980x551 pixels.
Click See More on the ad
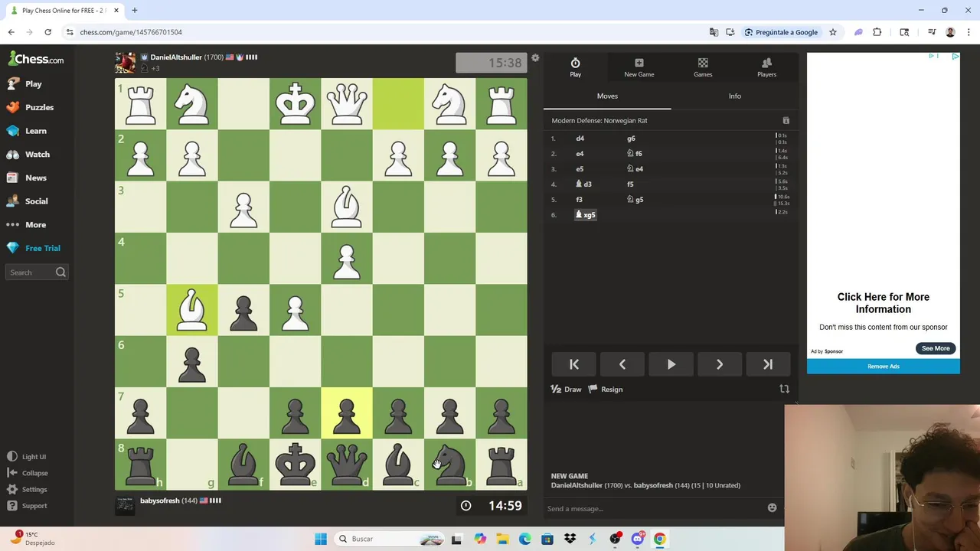[936, 348]
